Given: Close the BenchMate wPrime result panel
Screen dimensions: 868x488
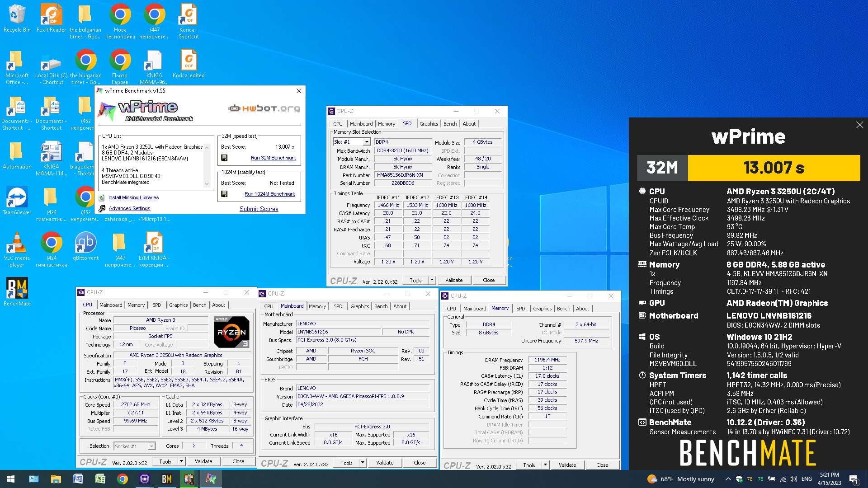Looking at the screenshot, I should click(x=859, y=125).
